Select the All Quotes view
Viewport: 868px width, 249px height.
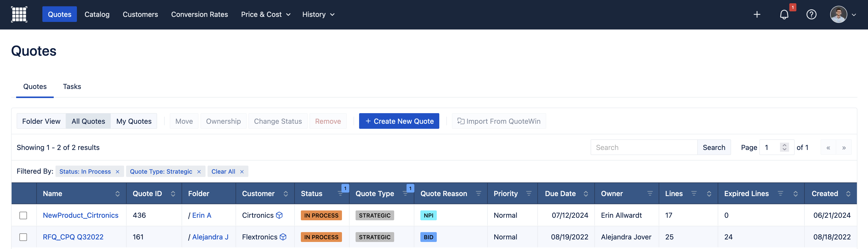click(x=88, y=121)
